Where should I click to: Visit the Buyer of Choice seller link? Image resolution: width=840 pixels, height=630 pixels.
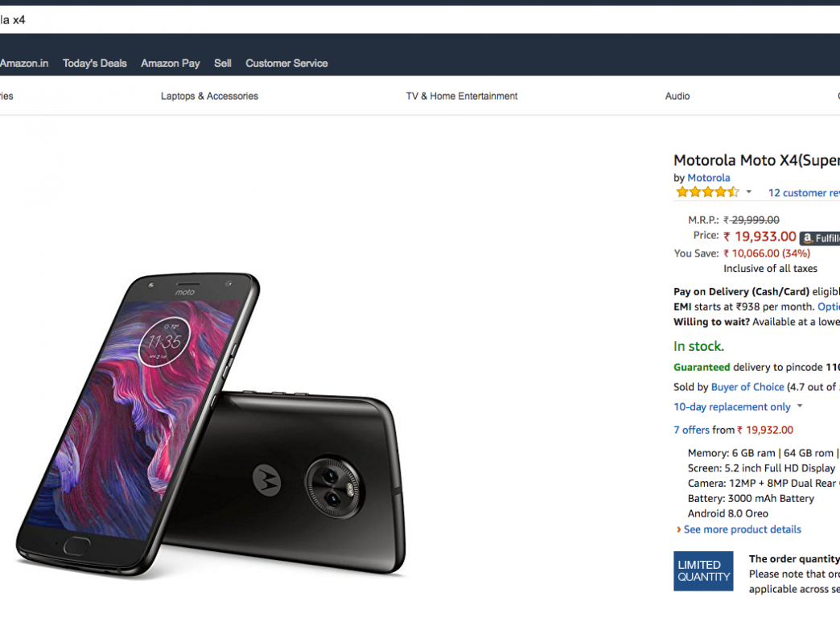[x=747, y=387]
